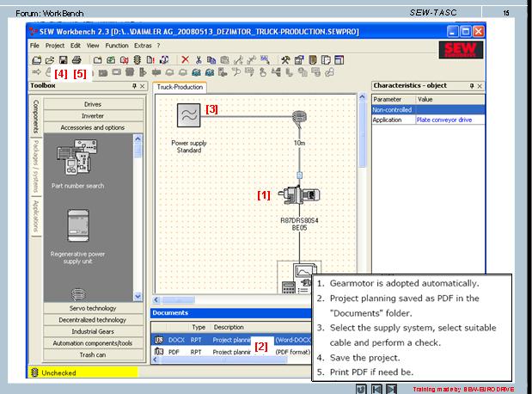Select the Power supply Standard symbol on canvas

188,115
